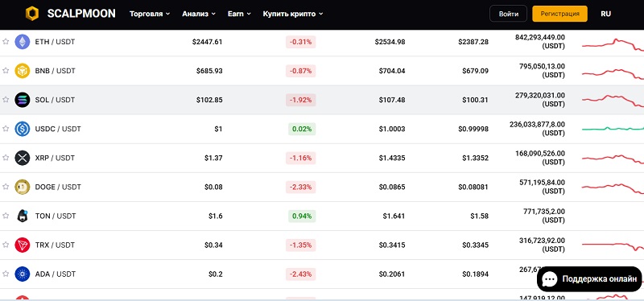This screenshot has height=301, width=644.
Task: Open the XRP coin icon
Action: [23, 158]
